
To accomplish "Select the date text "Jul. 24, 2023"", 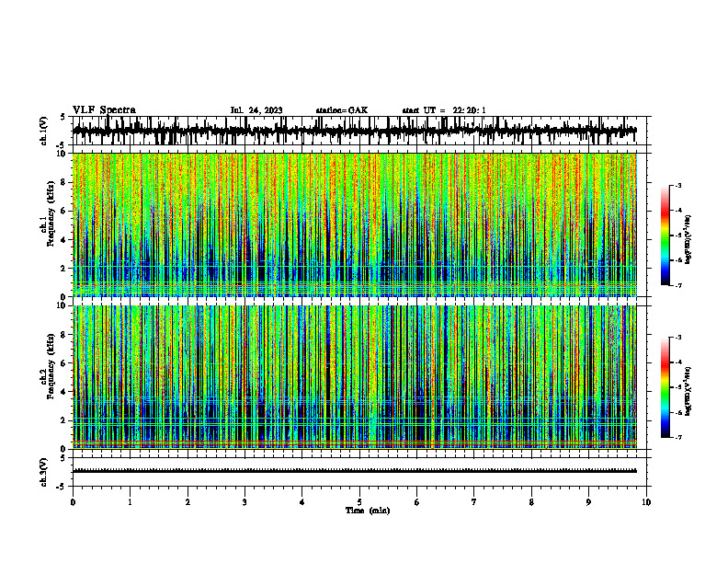I will point(256,110).
